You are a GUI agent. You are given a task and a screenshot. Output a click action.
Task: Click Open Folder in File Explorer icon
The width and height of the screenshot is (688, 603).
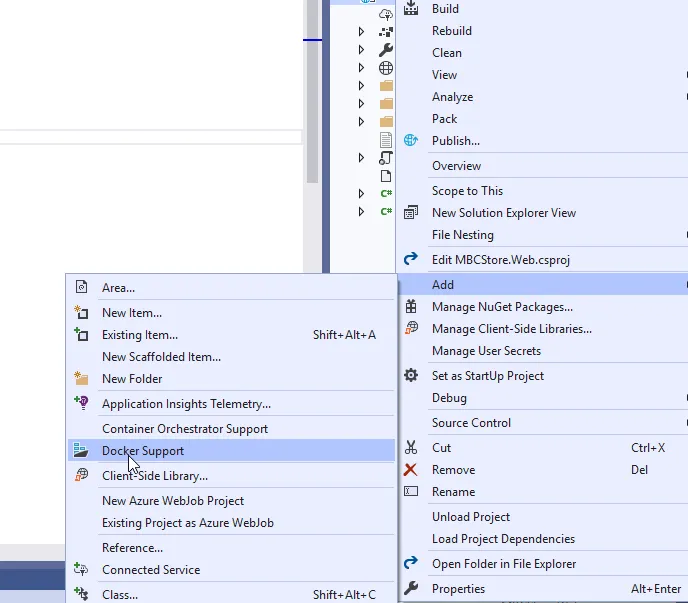(411, 563)
